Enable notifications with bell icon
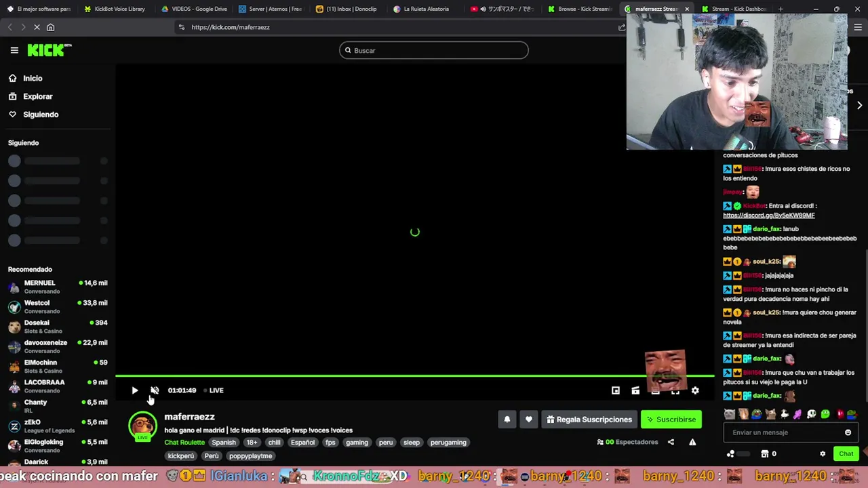Image resolution: width=868 pixels, height=488 pixels. point(507,420)
